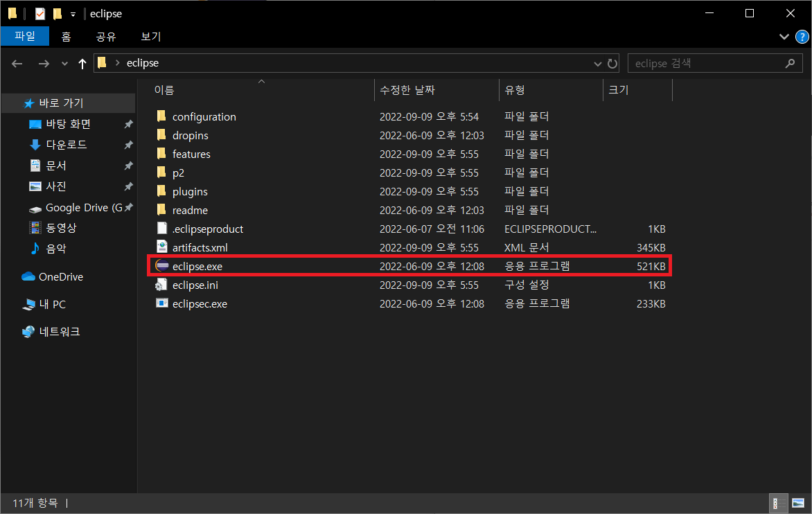Click 11개 항목 status bar text
This screenshot has height=514, width=812.
pyautogui.click(x=35, y=503)
